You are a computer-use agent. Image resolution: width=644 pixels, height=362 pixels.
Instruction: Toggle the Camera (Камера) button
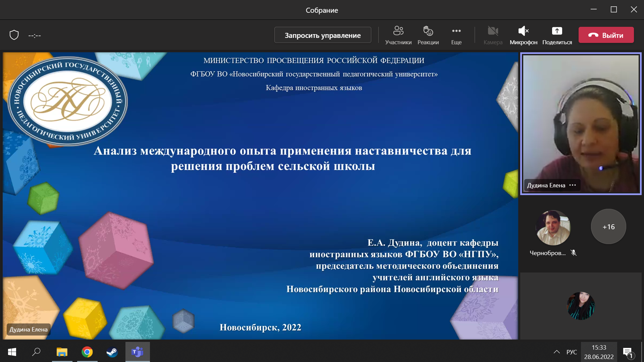pos(493,35)
